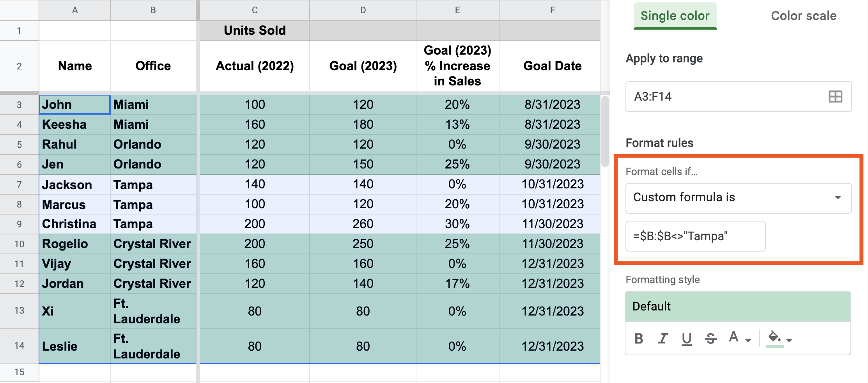Switch to the Single color tab
Viewport: 868px width, 383px height.
pyautogui.click(x=675, y=16)
